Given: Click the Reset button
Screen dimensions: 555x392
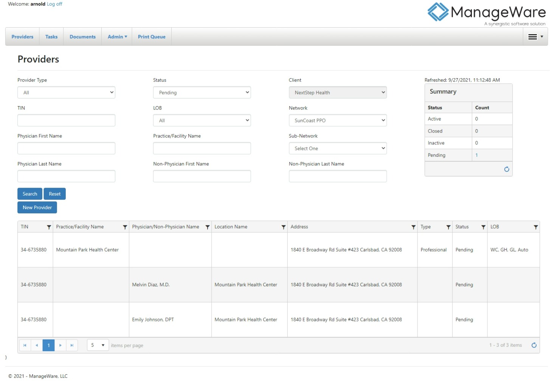Looking at the screenshot, I should pos(55,194).
